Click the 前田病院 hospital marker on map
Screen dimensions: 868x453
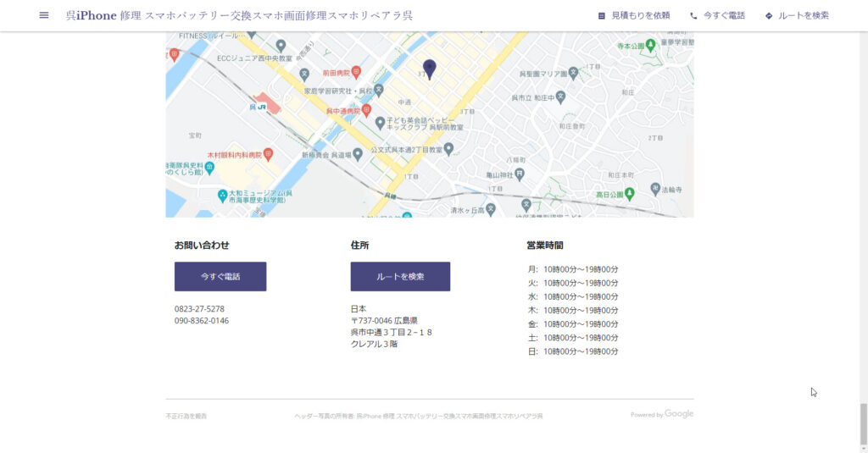[x=357, y=72]
